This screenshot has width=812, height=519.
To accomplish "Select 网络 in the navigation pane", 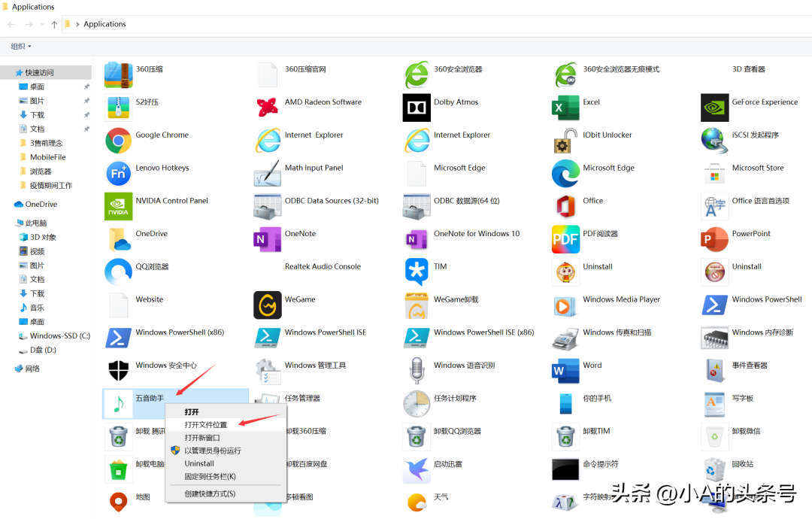I will pos(32,369).
